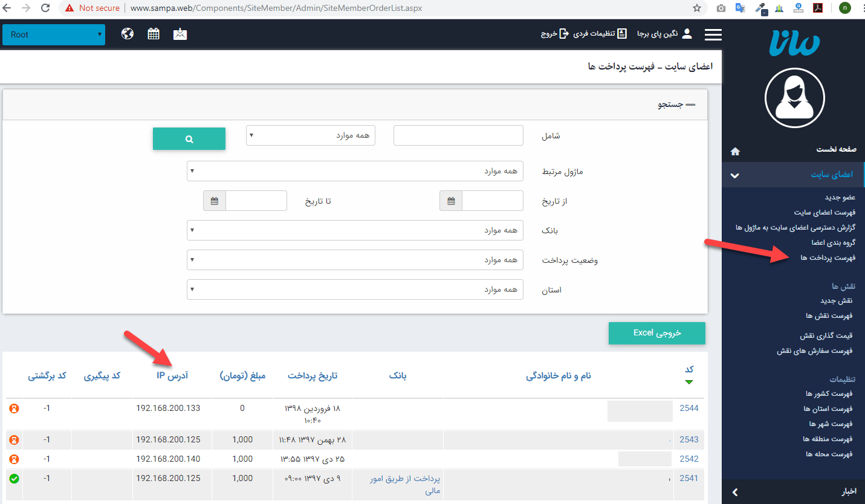
Task: Click the Sampa logo in the sidebar
Action: point(794,43)
